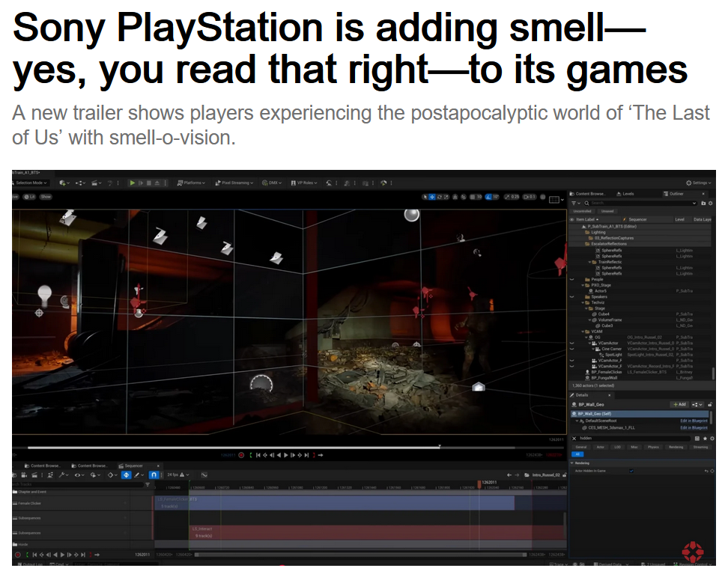Image resolution: width=728 pixels, height=583 pixels.
Task: Click the playhead marker at frame 1262011
Action: coord(480,483)
